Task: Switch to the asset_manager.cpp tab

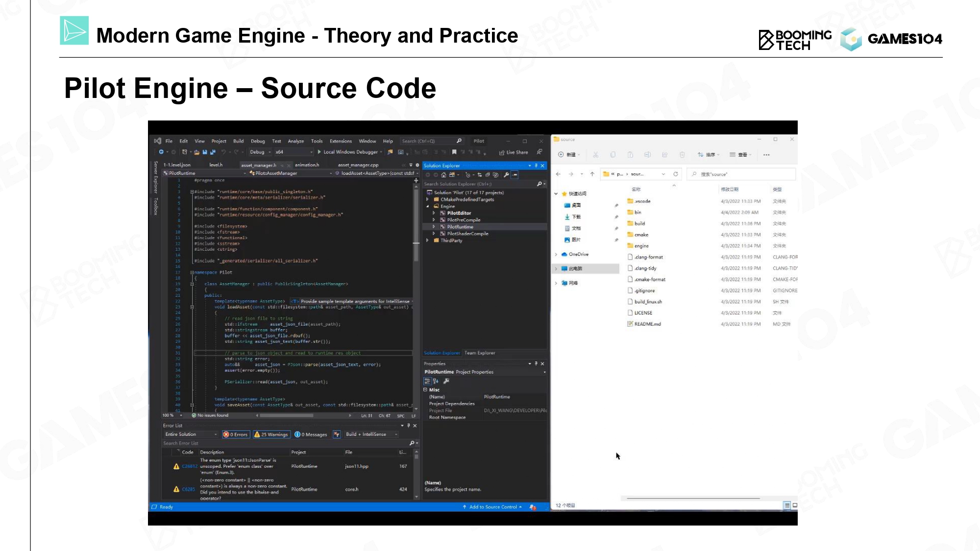Action: point(358,165)
